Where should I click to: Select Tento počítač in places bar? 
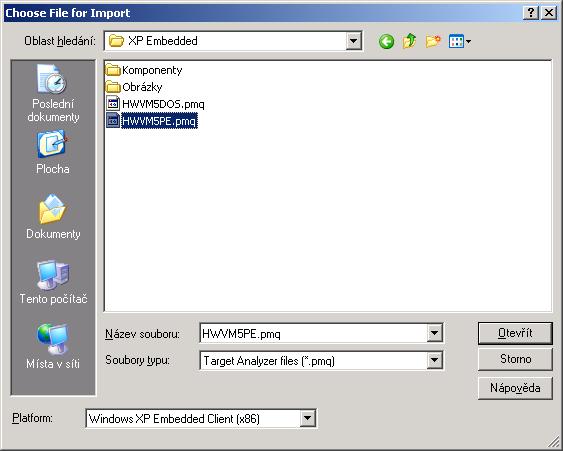tap(53, 282)
